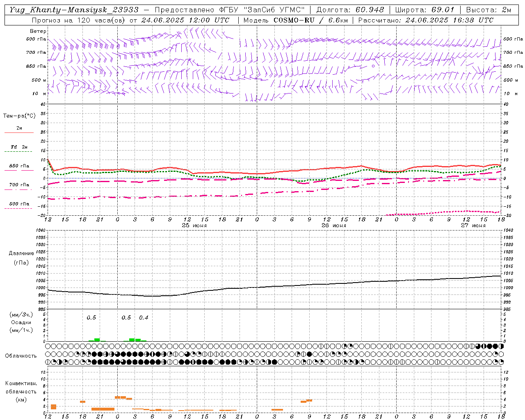The width and height of the screenshot is (525, 420).
Task: Select the '25 июня' date label
Action: pyautogui.click(x=194, y=226)
